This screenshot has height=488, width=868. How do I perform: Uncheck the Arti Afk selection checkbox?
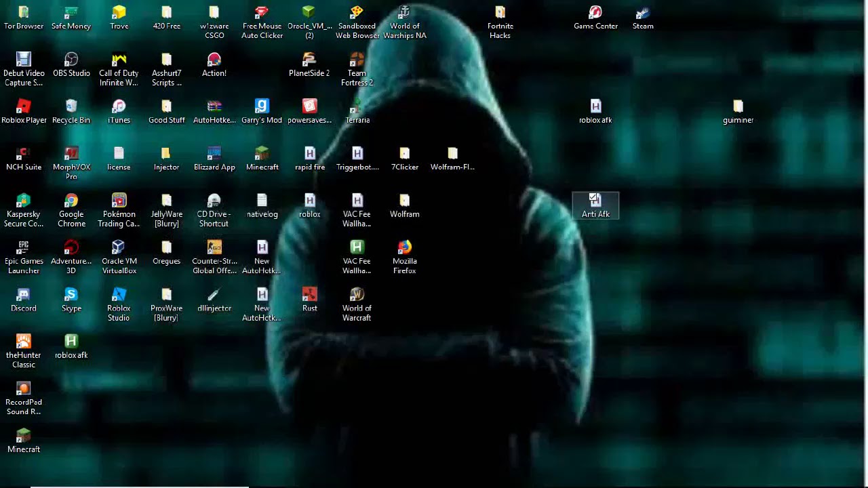tap(592, 198)
